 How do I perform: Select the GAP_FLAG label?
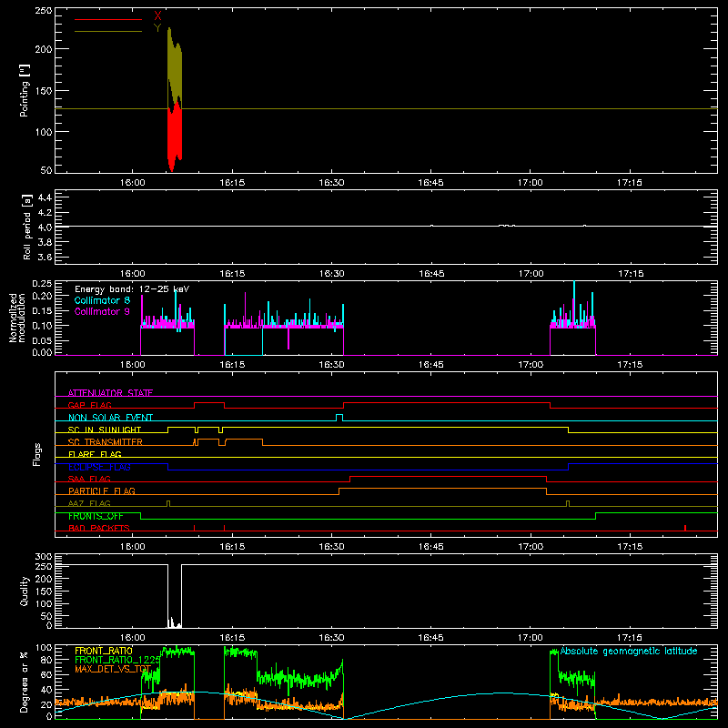(89, 405)
